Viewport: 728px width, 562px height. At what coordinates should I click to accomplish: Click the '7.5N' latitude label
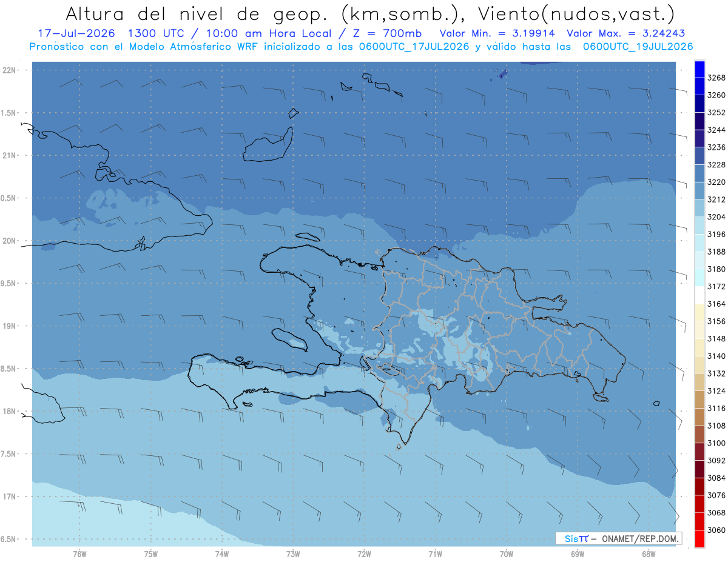9,454
